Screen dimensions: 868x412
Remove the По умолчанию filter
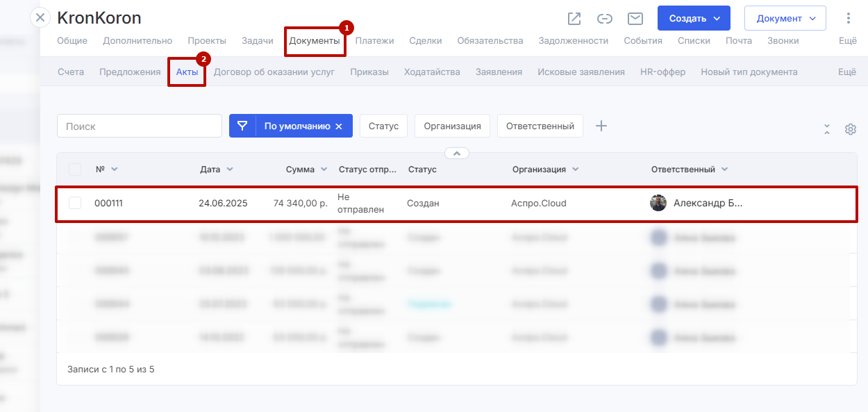pos(339,126)
